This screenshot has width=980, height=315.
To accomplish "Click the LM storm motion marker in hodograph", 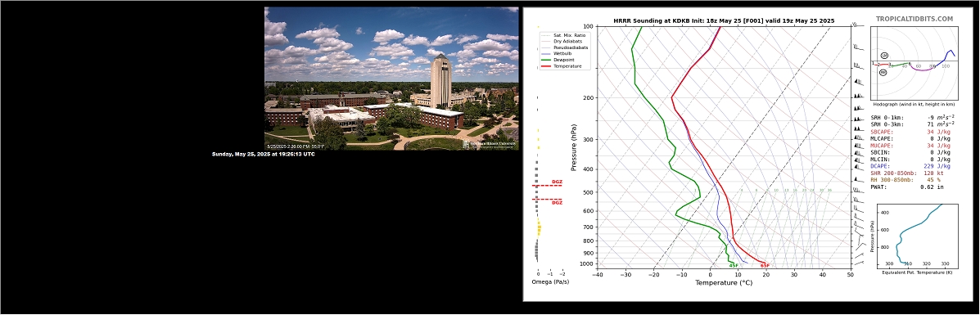I will tap(884, 56).
